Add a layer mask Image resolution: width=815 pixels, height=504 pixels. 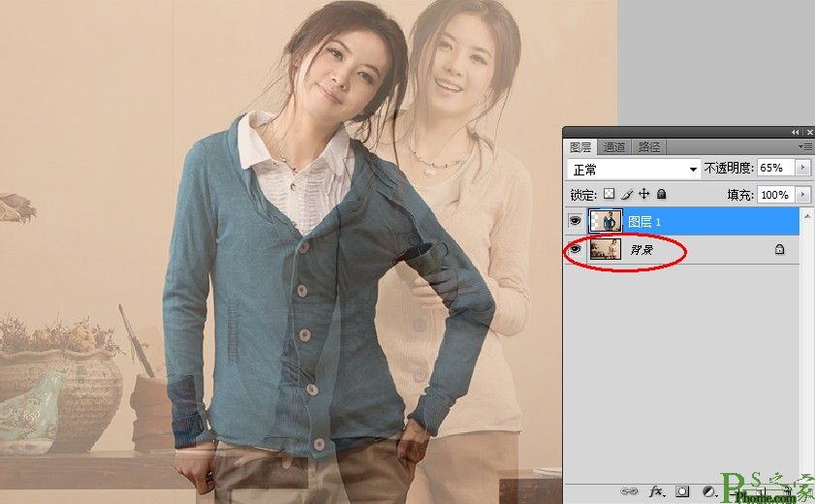(x=682, y=491)
